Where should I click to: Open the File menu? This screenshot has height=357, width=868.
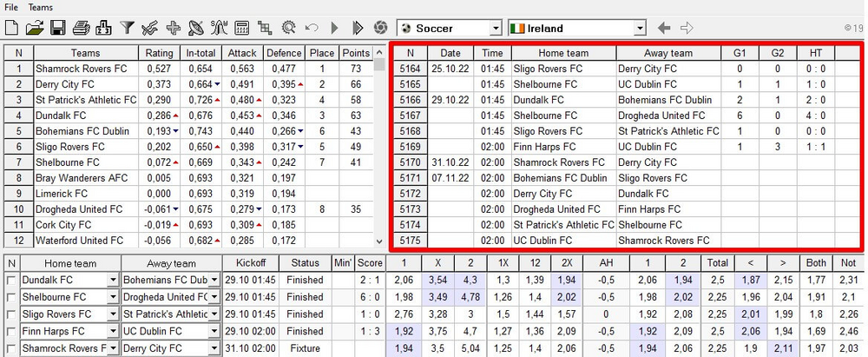click(11, 7)
